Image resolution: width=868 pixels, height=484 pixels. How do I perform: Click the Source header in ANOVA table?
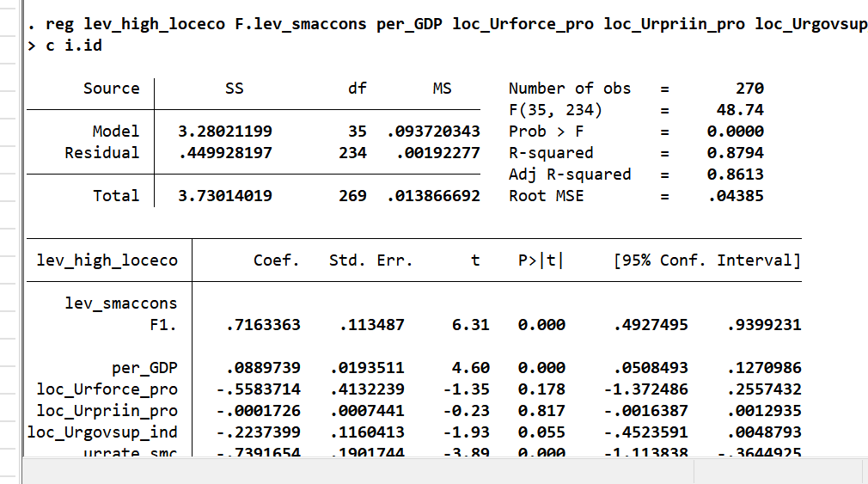coord(111,89)
